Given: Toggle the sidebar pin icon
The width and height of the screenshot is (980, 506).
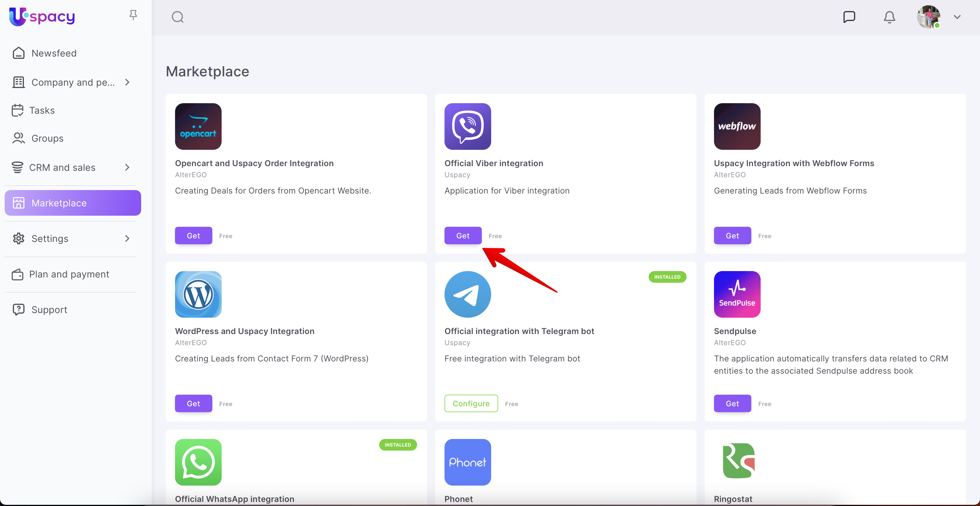Looking at the screenshot, I should (133, 15).
